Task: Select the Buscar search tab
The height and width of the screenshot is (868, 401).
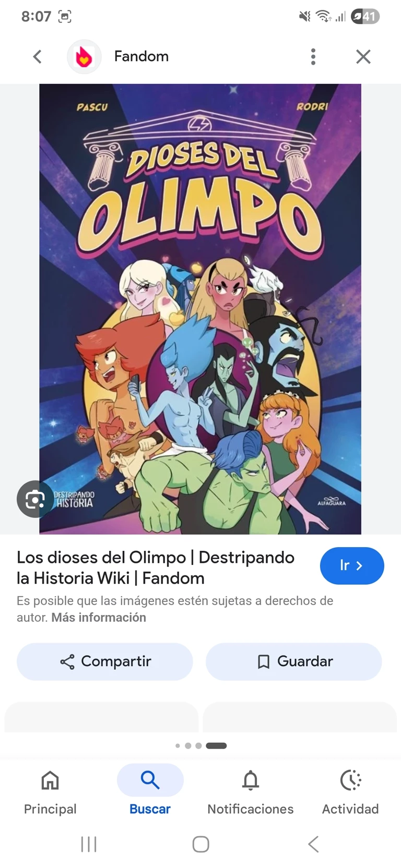Action: (150, 792)
